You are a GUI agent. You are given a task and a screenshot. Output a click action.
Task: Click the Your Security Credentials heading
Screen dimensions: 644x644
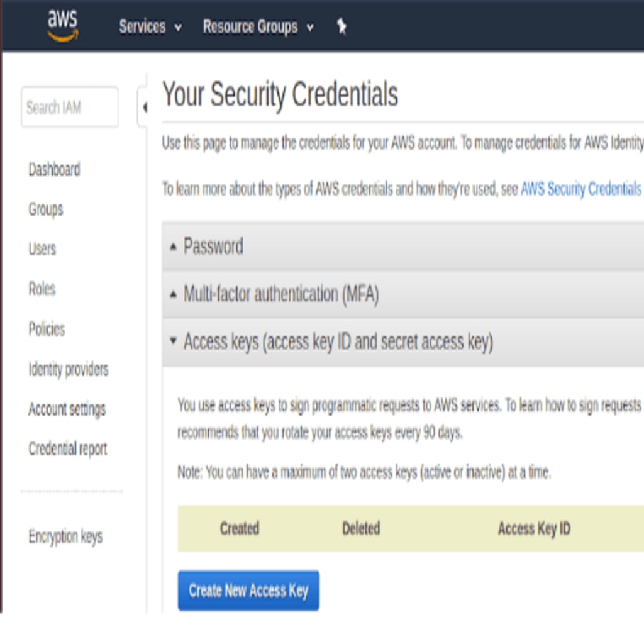[x=280, y=94]
